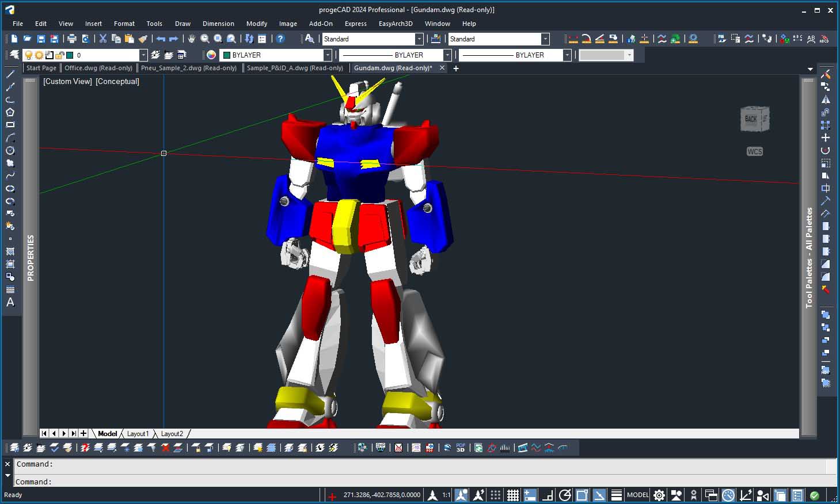Click the MODEL button in status bar
This screenshot has height=504, width=840.
coord(637,495)
